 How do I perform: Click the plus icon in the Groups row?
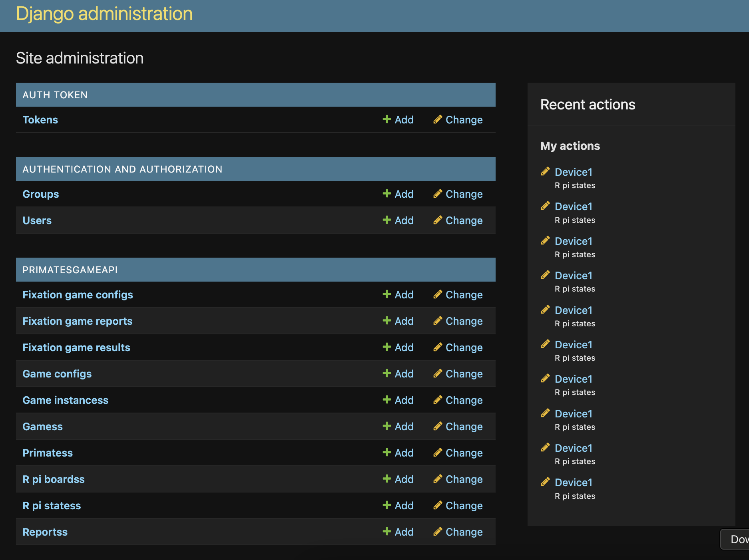386,193
